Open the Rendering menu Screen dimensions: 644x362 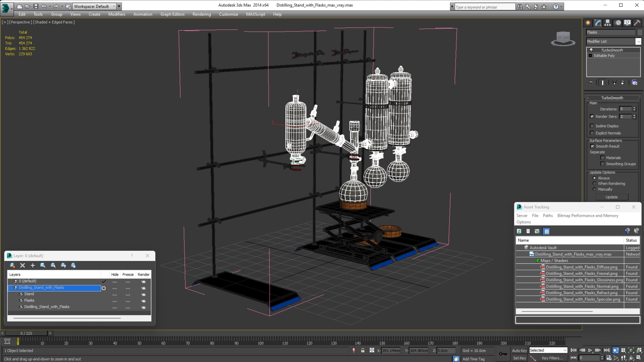[202, 14]
